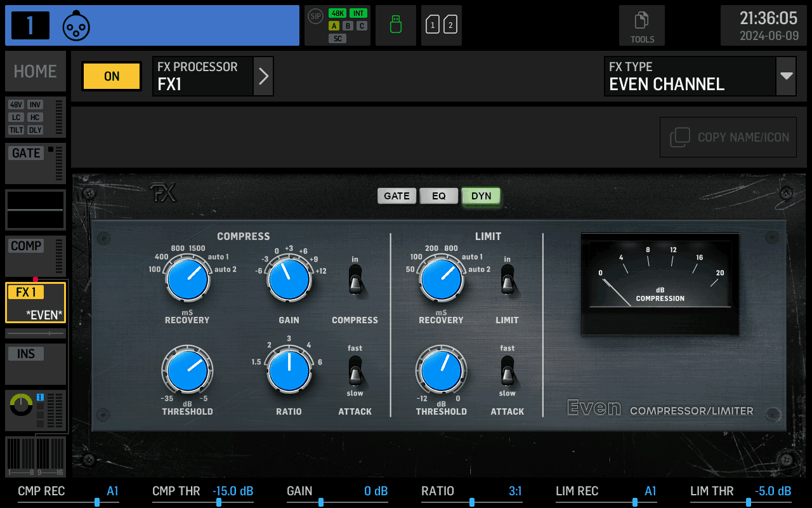
Task: Open the bus sends meter panel
Action: click(36, 457)
